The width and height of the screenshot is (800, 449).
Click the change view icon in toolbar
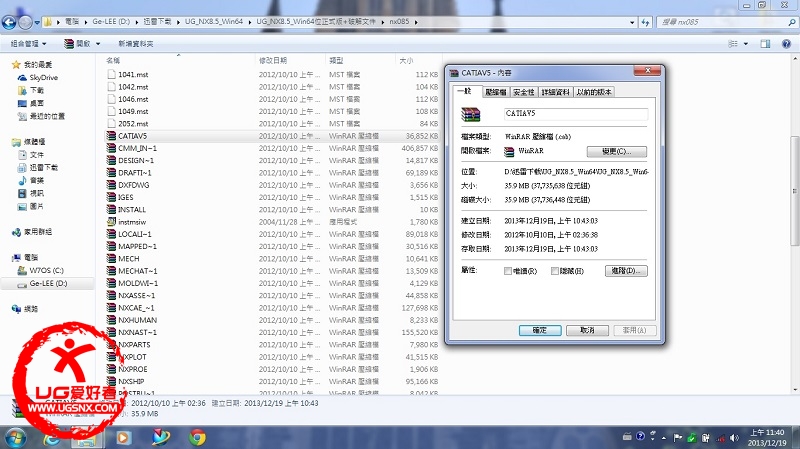pyautogui.click(x=733, y=44)
